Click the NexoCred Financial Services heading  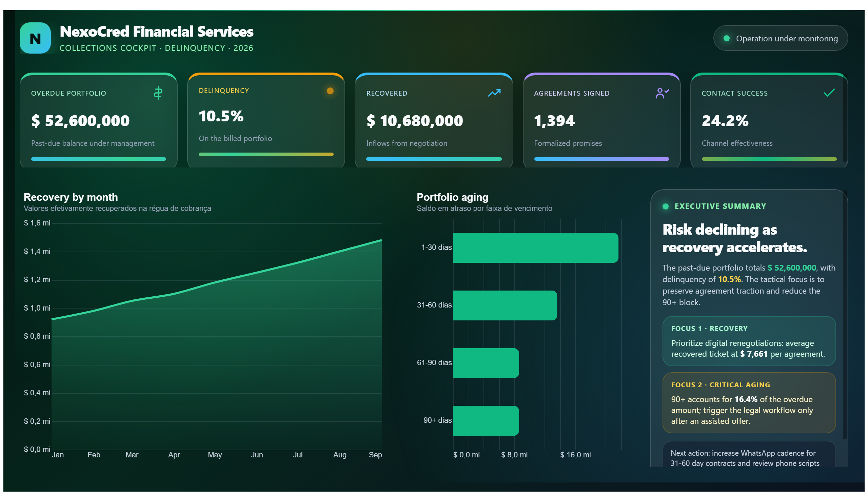pos(156,32)
